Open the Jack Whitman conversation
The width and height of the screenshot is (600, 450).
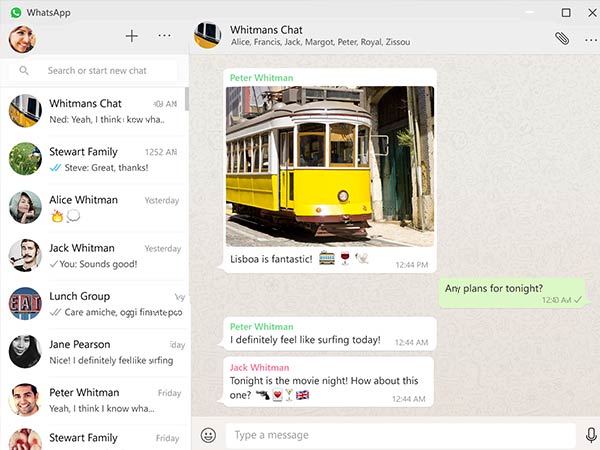95,256
